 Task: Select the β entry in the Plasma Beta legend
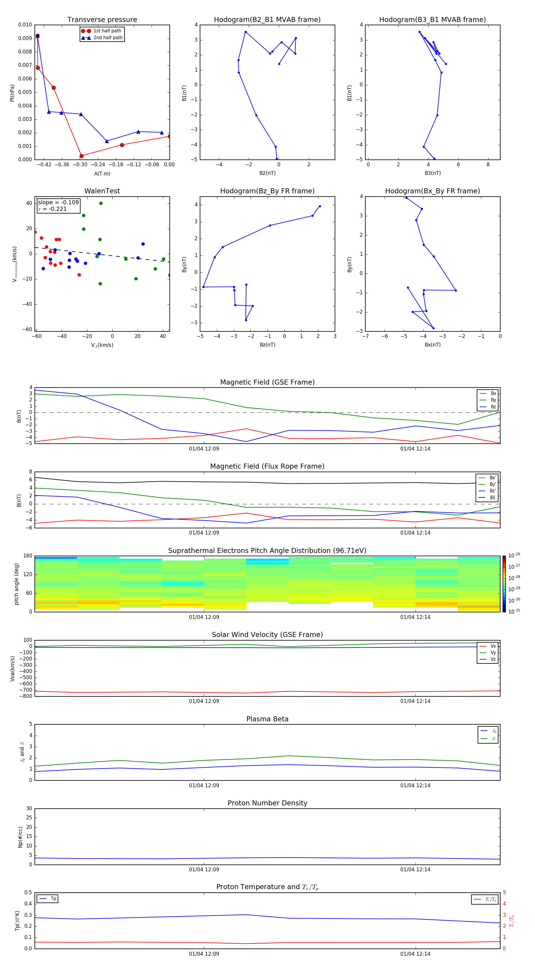pyautogui.click(x=488, y=739)
